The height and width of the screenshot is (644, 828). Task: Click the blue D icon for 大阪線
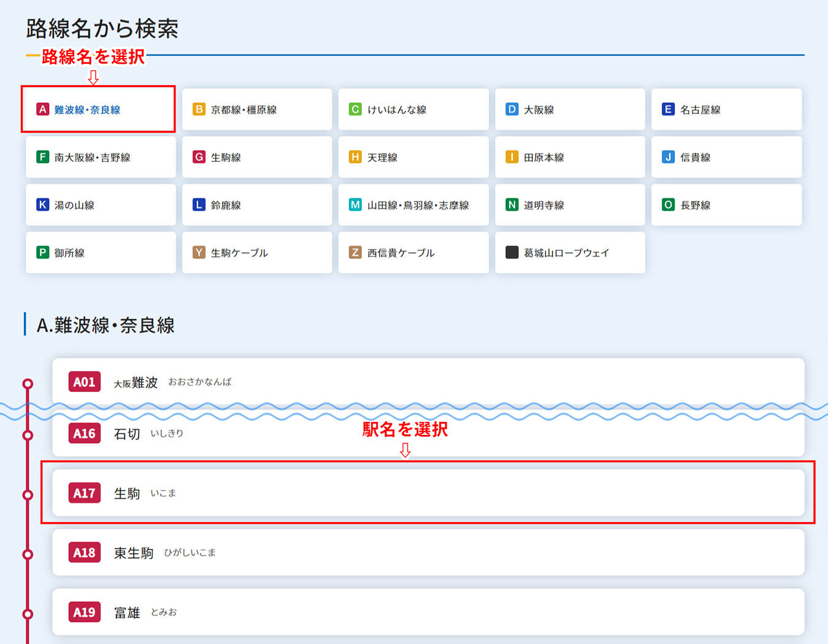(x=512, y=109)
